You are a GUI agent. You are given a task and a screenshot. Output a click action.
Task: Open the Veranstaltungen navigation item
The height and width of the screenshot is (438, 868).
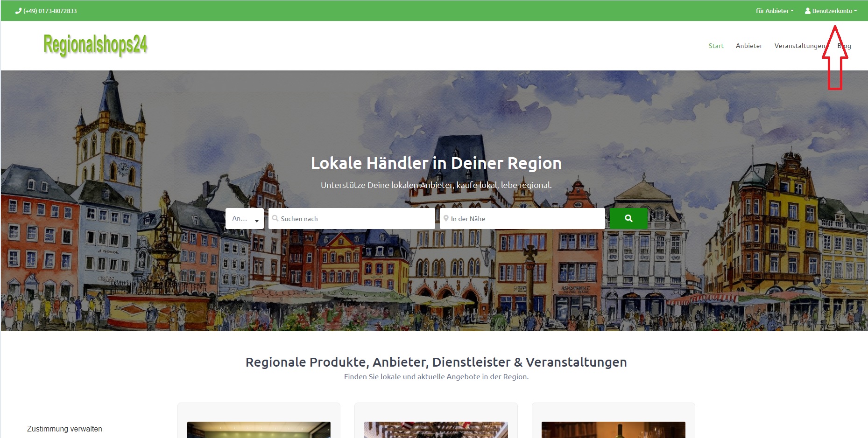[x=799, y=46]
